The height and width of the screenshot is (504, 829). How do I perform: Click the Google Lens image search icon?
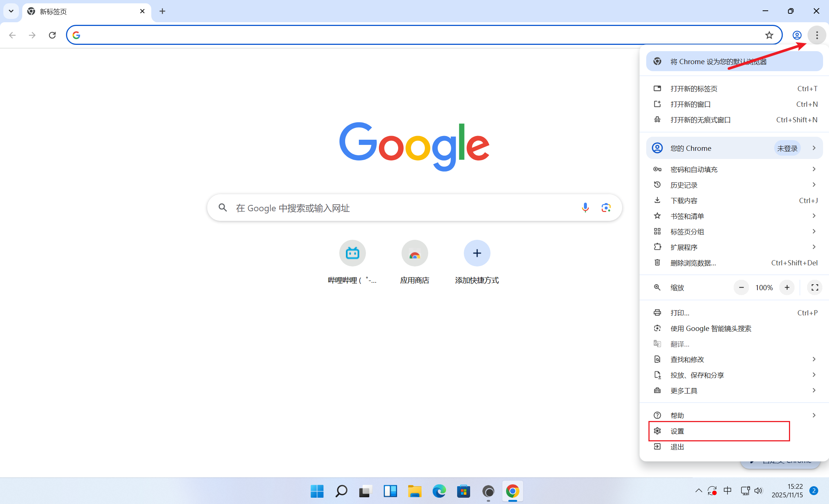point(606,208)
